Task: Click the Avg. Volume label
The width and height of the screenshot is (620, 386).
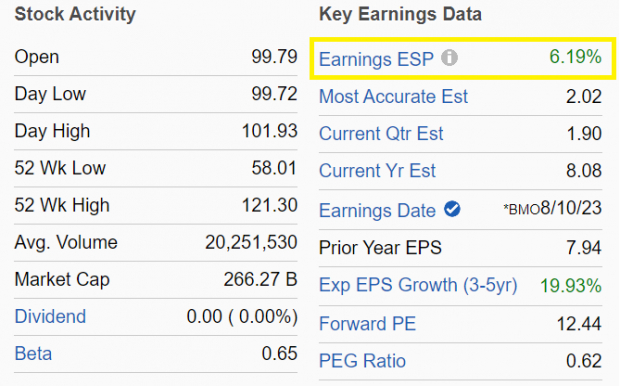Action: pos(66,242)
